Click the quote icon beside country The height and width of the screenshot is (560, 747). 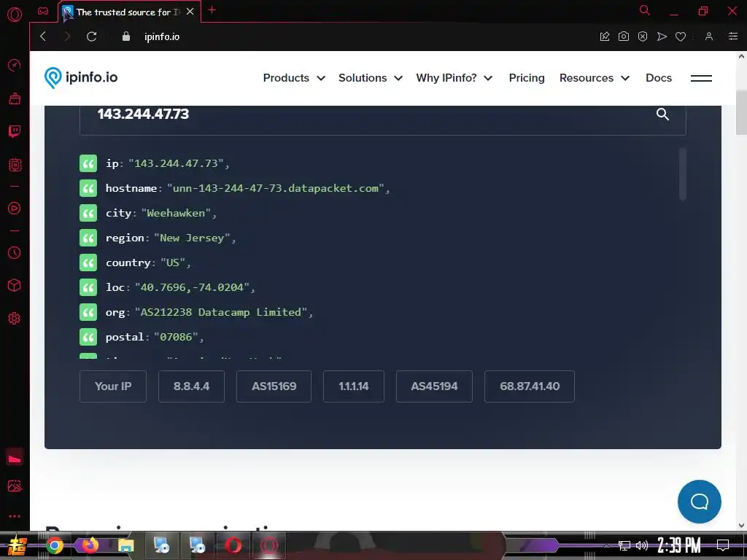[x=88, y=262]
